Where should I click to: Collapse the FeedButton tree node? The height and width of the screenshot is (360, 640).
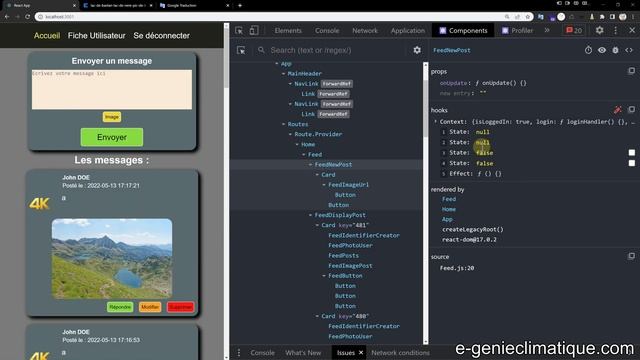[324, 276]
